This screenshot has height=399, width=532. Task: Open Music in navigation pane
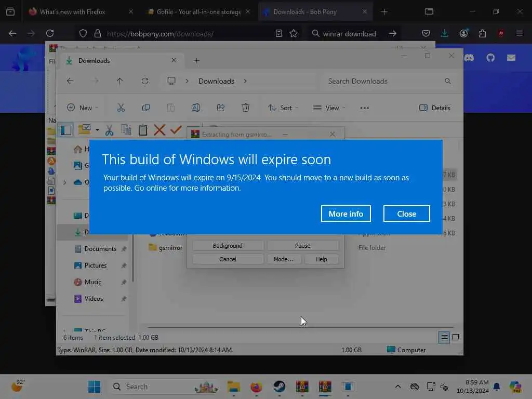tap(92, 282)
